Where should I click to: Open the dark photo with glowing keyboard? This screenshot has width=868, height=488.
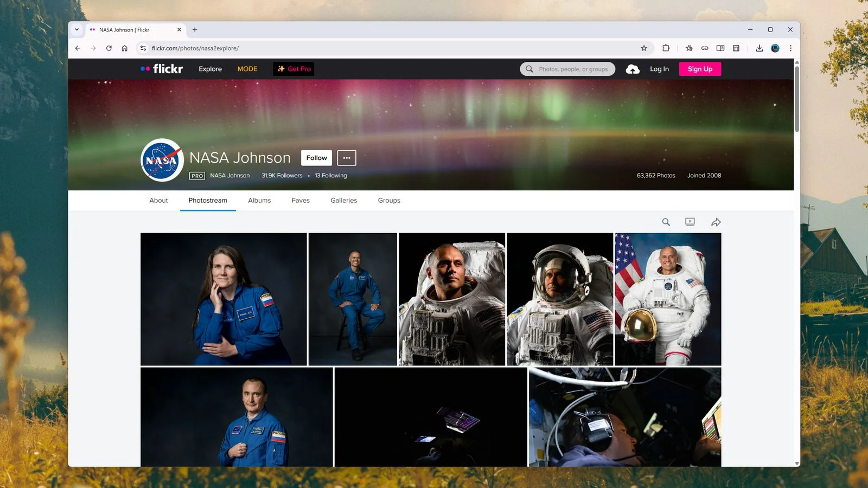[x=431, y=417]
